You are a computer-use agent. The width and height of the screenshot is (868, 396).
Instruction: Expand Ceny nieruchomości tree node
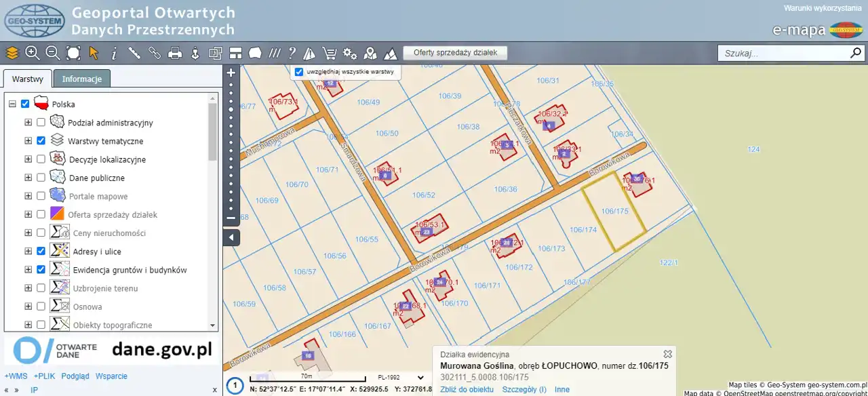coord(28,232)
